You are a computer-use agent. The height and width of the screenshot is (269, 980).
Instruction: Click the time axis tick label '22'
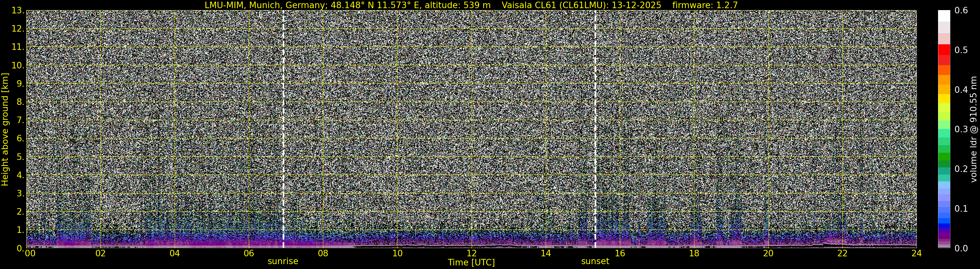[x=842, y=253]
